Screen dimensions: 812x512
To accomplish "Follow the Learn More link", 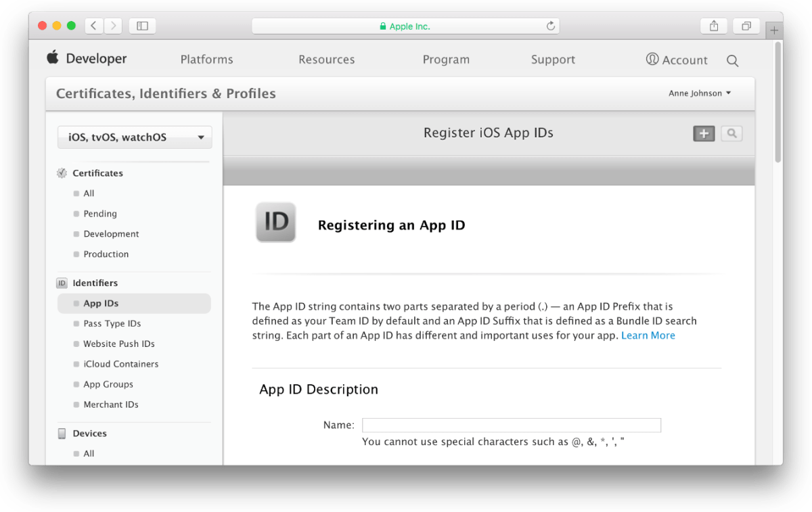I will pos(648,335).
